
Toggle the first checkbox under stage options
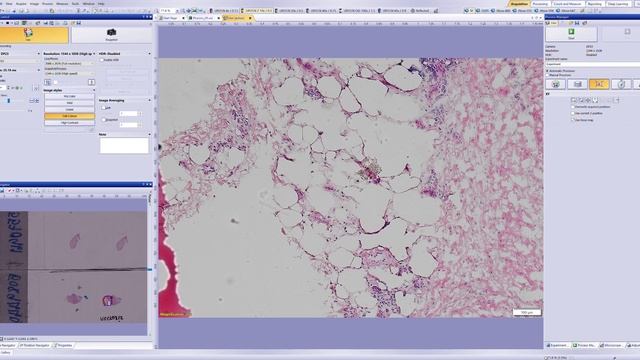(x=573, y=107)
